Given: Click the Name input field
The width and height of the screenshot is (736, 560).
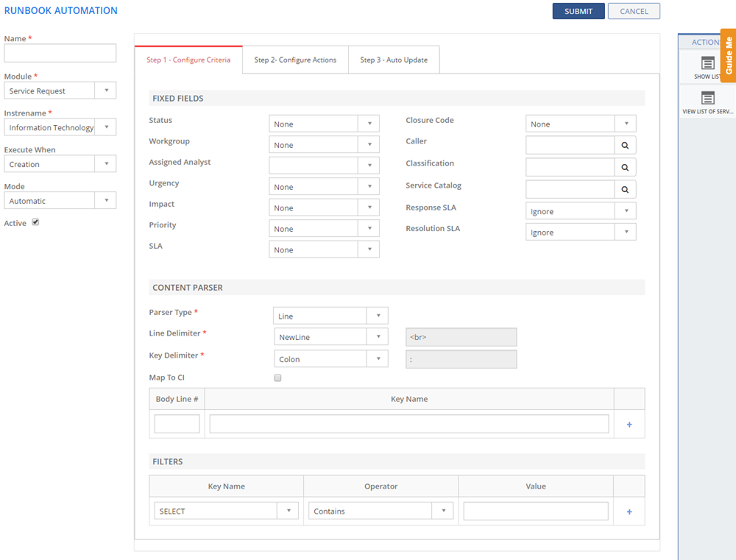Looking at the screenshot, I should (60, 53).
